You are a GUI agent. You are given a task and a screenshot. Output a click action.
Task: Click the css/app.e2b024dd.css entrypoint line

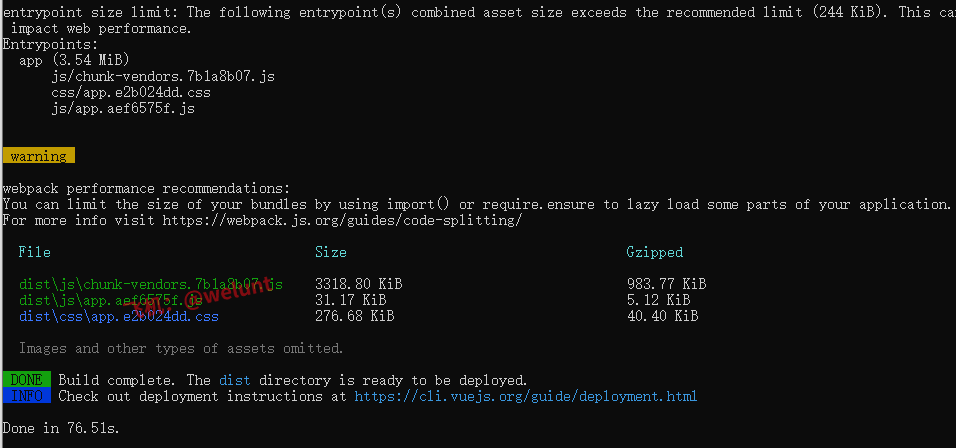(x=131, y=92)
